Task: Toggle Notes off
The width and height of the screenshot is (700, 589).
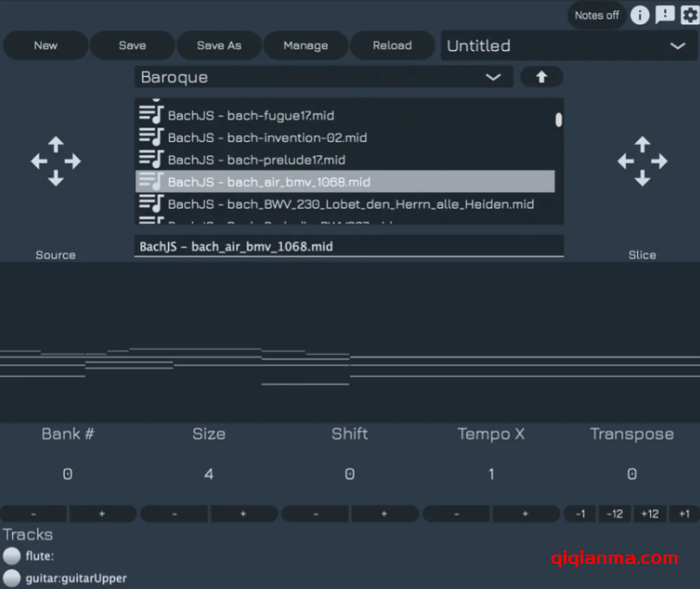Action: pos(596,15)
